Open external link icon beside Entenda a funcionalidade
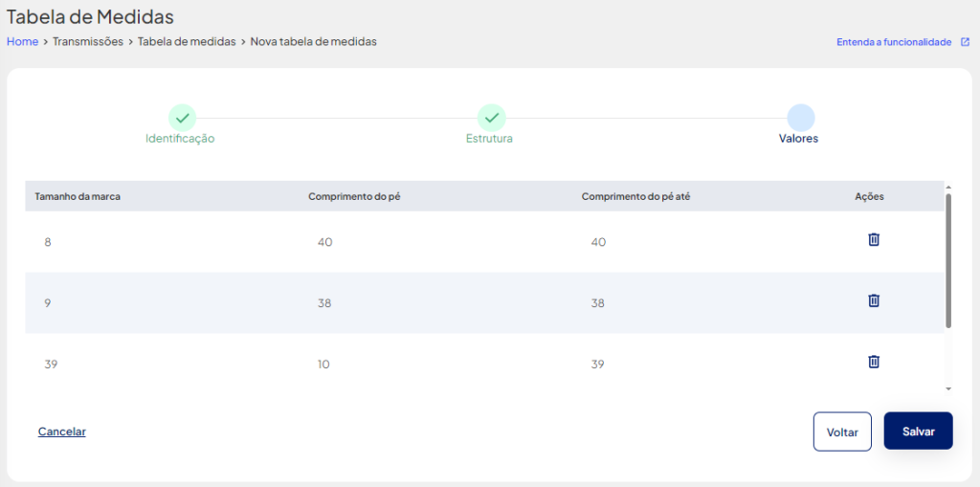The height and width of the screenshot is (487, 980). tap(965, 42)
